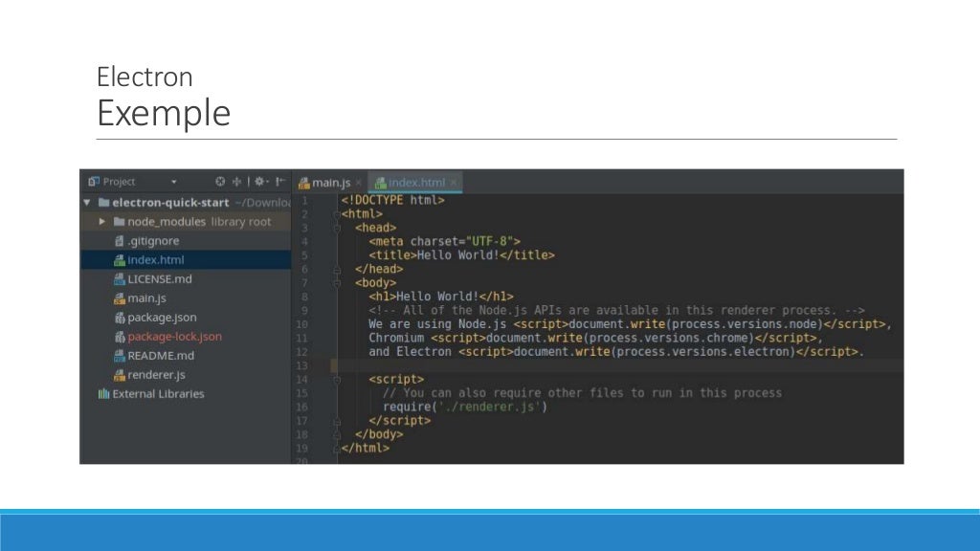
Task: Select the electron-quick-start folder icon
Action: pos(103,203)
